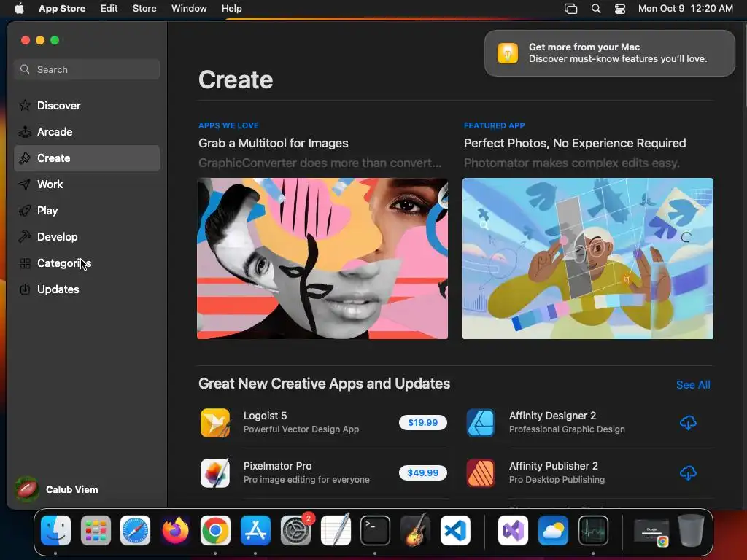The image size is (747, 560).
Task: Click the lightbulb Tips notification icon
Action: coord(508,52)
